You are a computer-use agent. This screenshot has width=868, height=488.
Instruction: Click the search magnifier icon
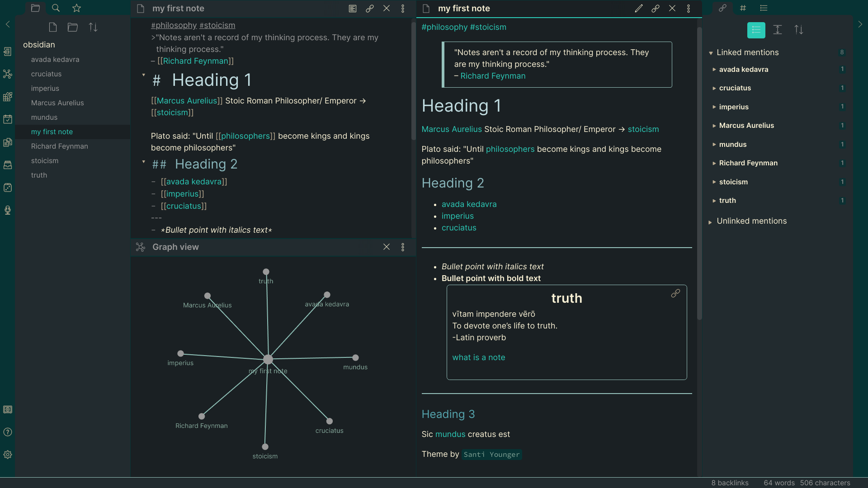tap(56, 8)
